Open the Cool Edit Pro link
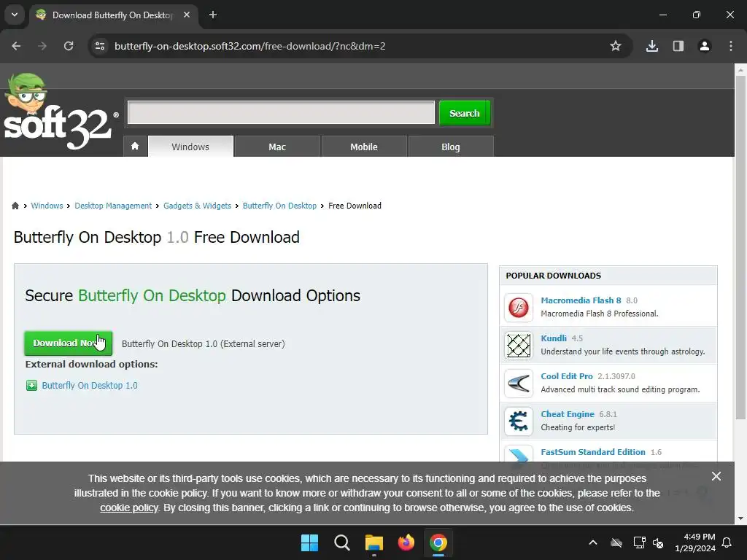The height and width of the screenshot is (560, 747). 567,376
